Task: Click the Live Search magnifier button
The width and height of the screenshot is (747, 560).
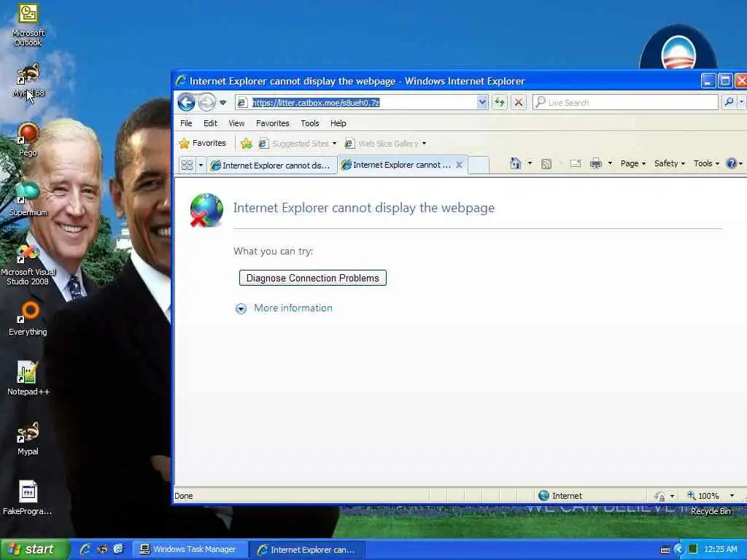Action: pyautogui.click(x=729, y=102)
